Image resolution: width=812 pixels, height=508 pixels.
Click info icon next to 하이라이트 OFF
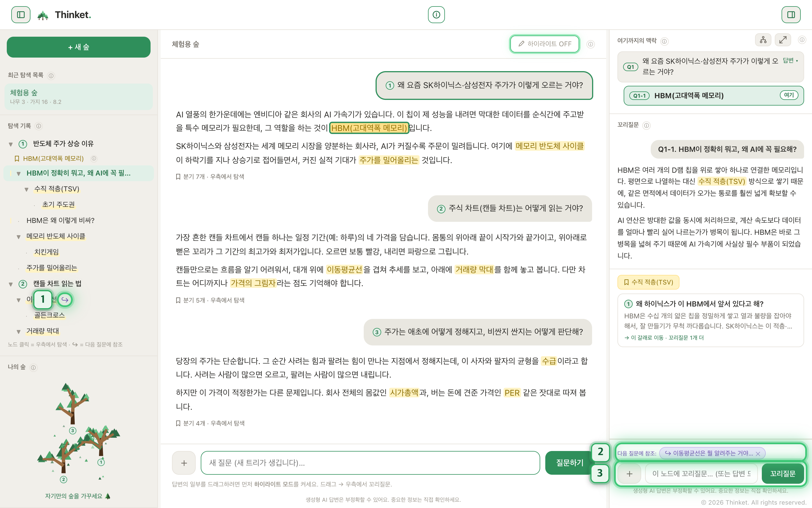click(x=591, y=44)
